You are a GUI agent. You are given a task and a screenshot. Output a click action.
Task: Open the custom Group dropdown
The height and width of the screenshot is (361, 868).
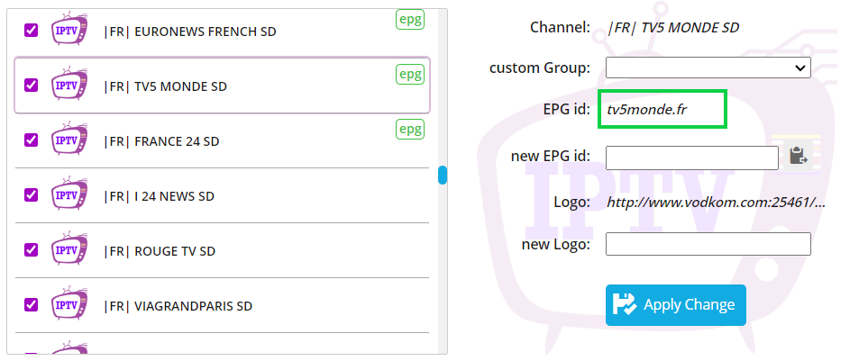708,68
